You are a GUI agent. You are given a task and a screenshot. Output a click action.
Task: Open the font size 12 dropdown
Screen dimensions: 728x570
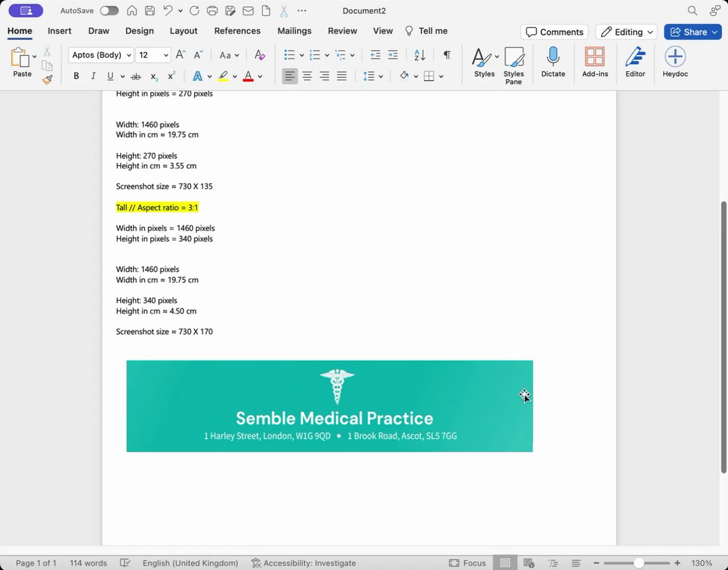[154, 55]
